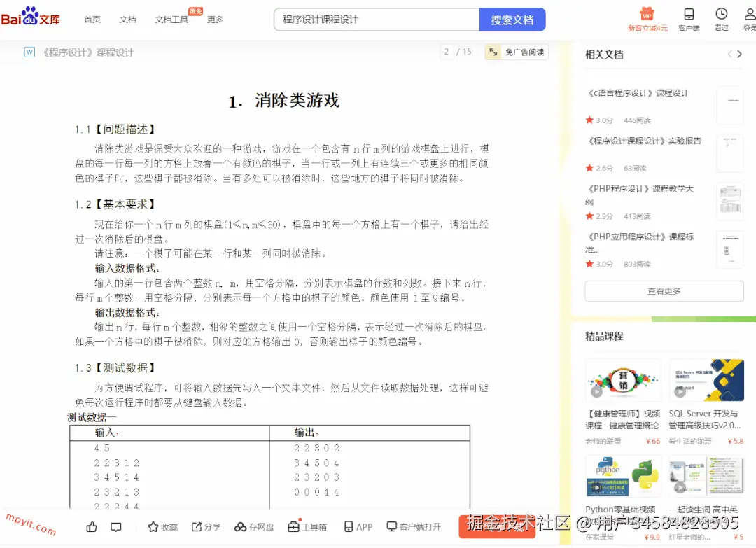
Task: Click the ¥5.8 course price
Action: (x=736, y=441)
